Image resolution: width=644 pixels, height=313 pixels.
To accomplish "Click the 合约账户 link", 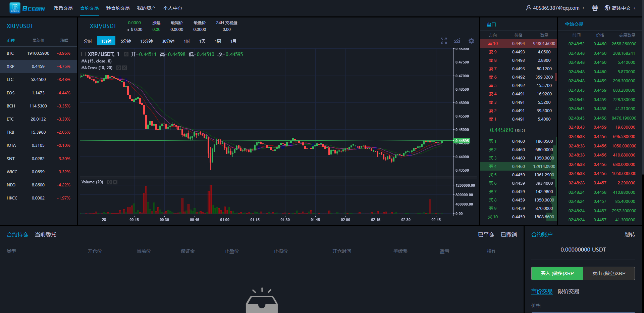I will [542, 235].
